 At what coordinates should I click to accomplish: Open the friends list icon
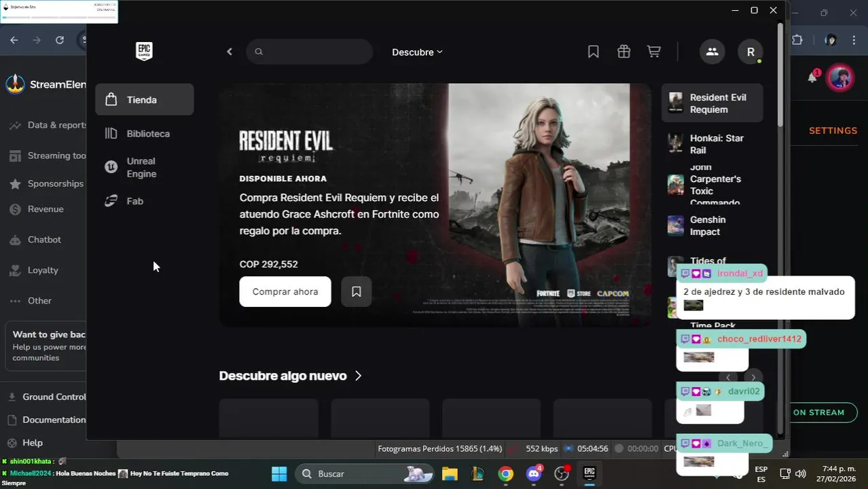pyautogui.click(x=712, y=52)
